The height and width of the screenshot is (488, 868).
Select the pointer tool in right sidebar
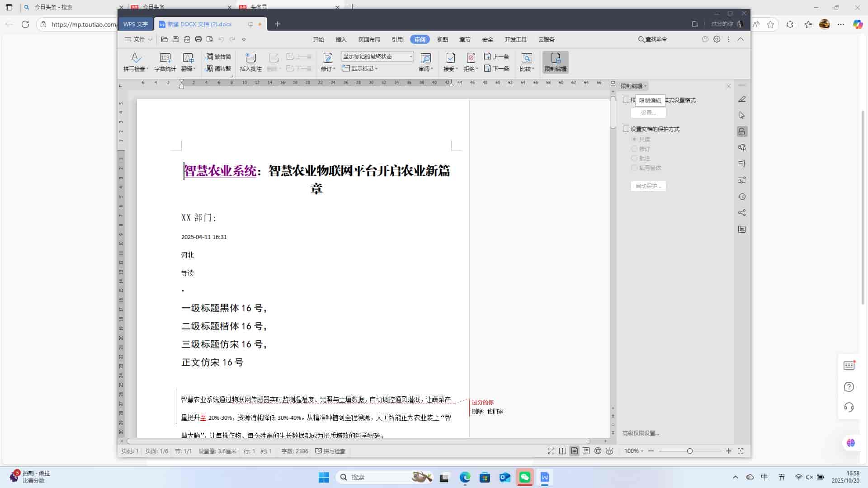click(x=742, y=115)
